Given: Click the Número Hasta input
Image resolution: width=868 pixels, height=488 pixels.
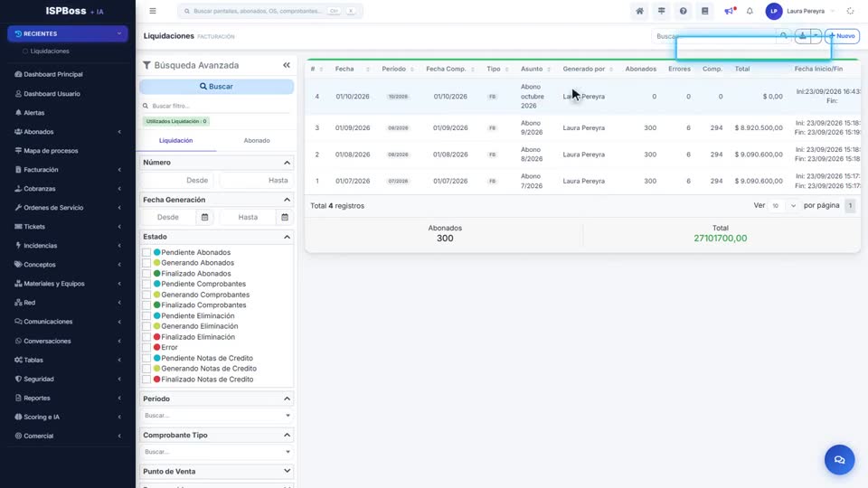Looking at the screenshot, I should pos(256,181).
